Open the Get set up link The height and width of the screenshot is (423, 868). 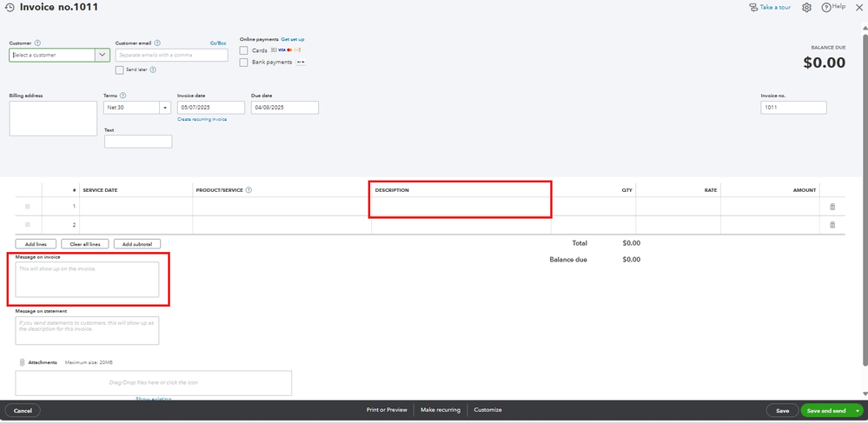293,39
